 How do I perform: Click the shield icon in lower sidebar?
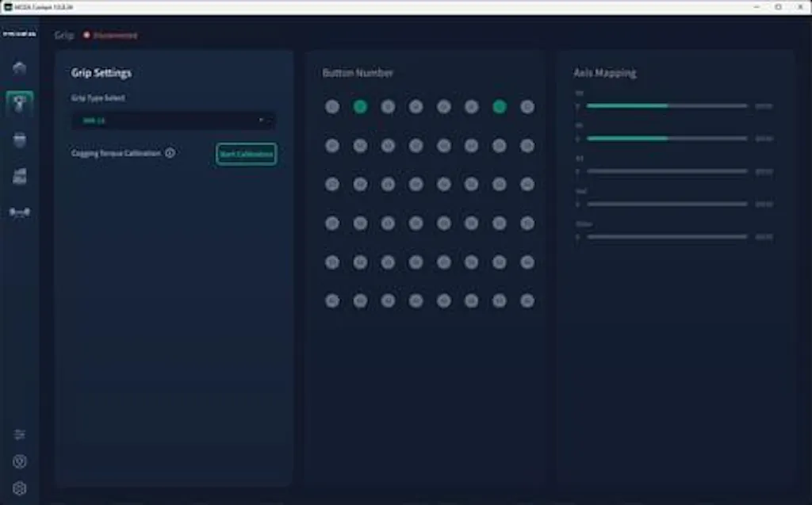pos(20,461)
